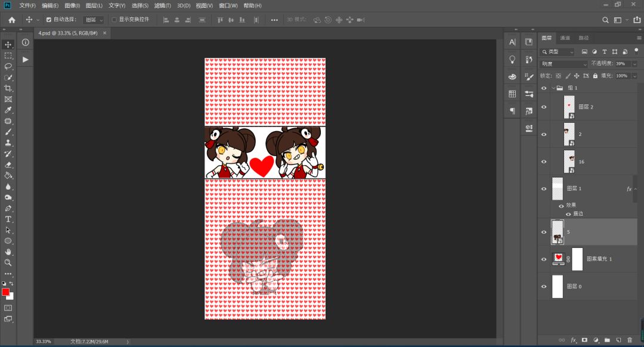
Task: Select the Lasso tool
Action: (8, 67)
